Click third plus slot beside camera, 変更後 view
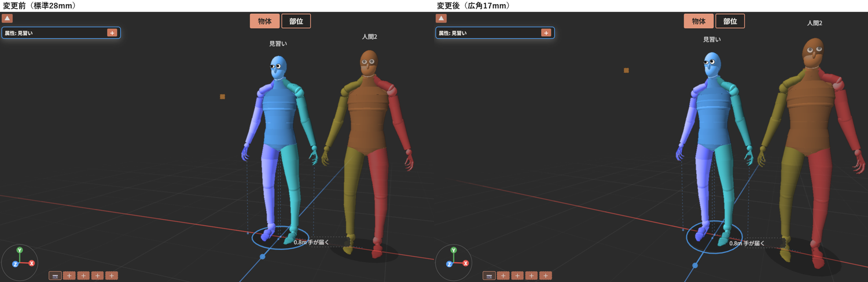Image resolution: width=868 pixels, height=282 pixels. click(532, 276)
